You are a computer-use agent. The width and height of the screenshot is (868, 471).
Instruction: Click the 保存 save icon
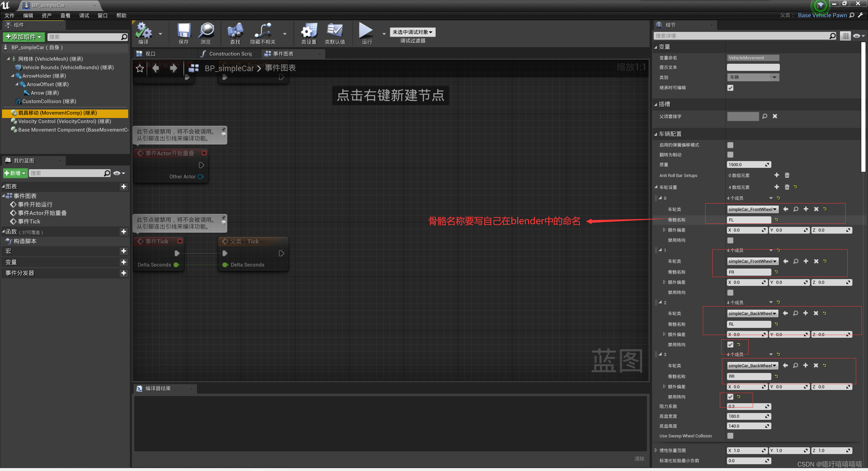point(183,31)
